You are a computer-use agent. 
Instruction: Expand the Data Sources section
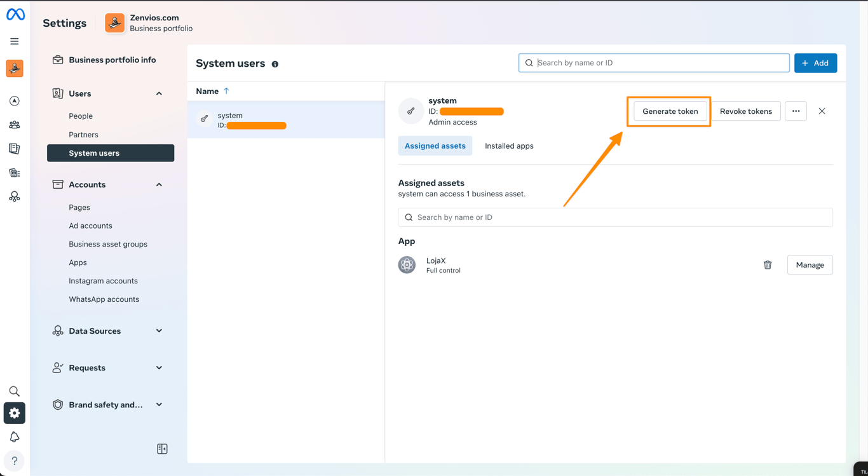click(159, 331)
